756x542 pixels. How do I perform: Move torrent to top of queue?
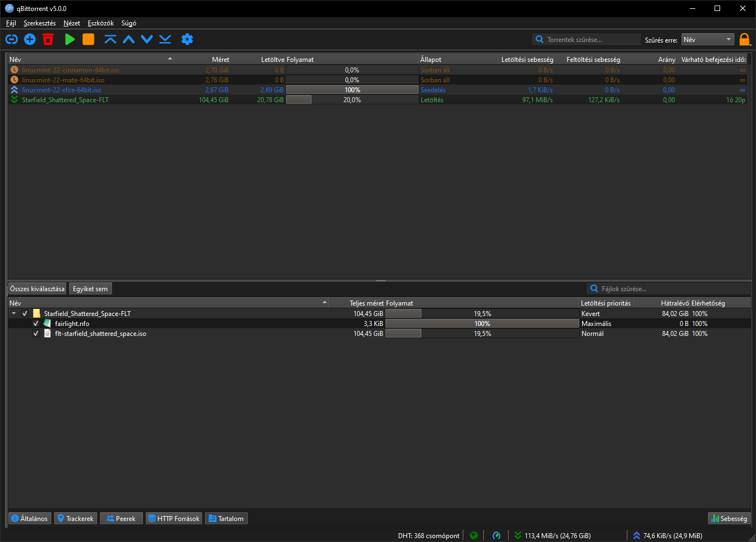coord(110,39)
